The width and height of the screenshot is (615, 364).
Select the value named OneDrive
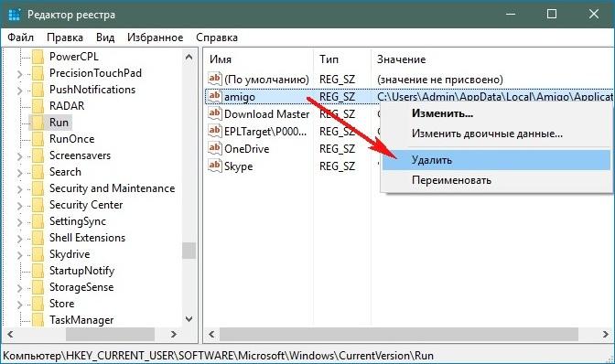(247, 149)
